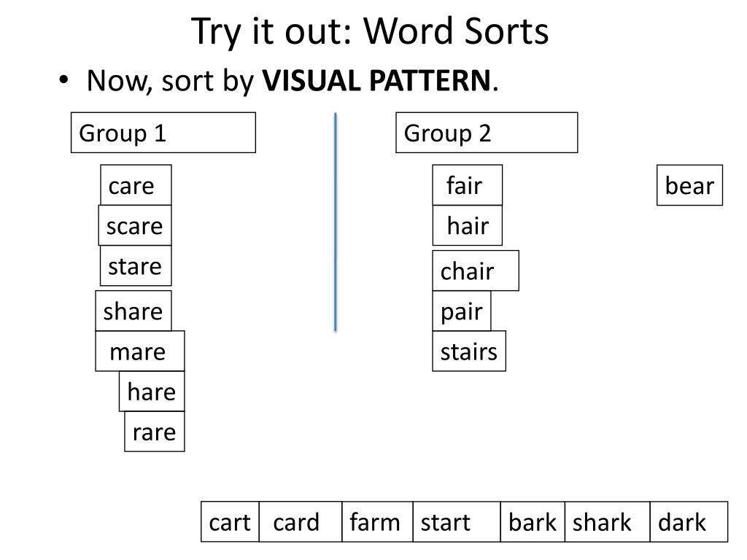Select the 'bear' oddball word card
Viewport: 747px width, 560px height.
click(690, 185)
